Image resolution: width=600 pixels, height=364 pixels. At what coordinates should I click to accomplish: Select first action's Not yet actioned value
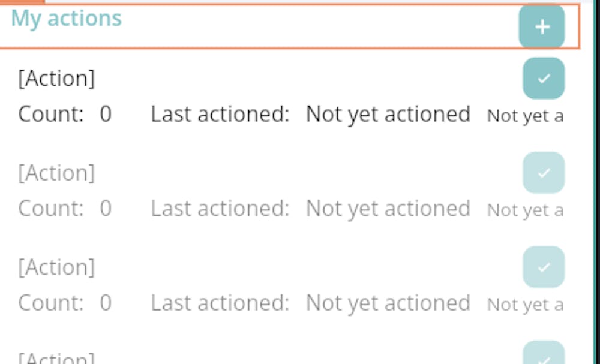click(x=388, y=114)
